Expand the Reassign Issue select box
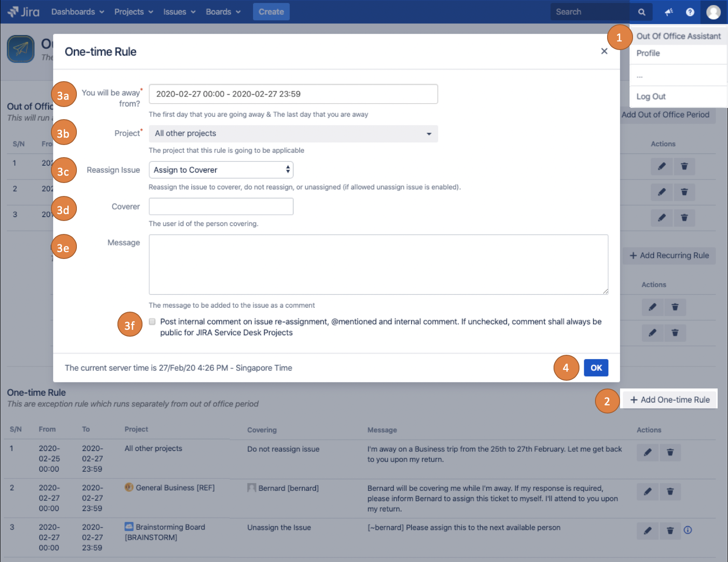Screen dimensions: 728x562 221,170
